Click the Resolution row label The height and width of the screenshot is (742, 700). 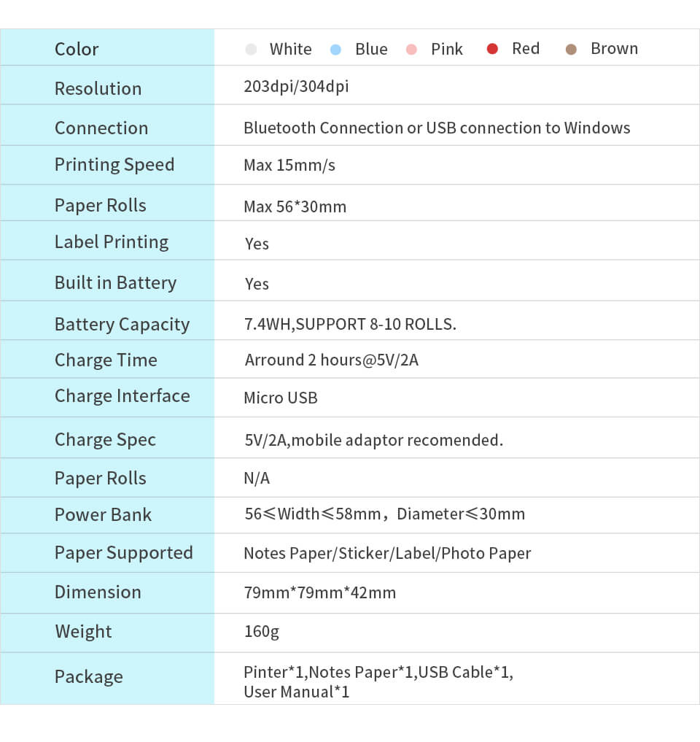(x=98, y=88)
